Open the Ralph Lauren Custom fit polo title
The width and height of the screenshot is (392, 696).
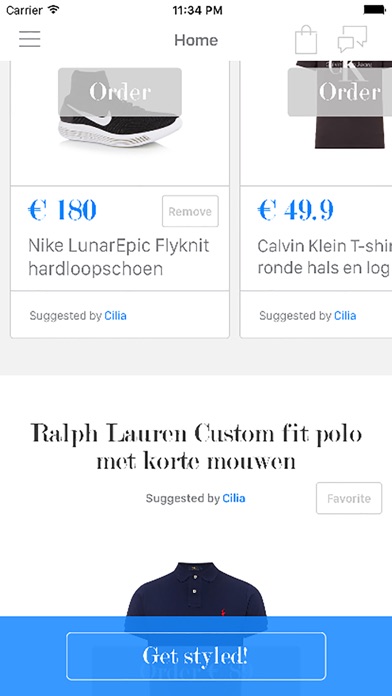(196, 447)
